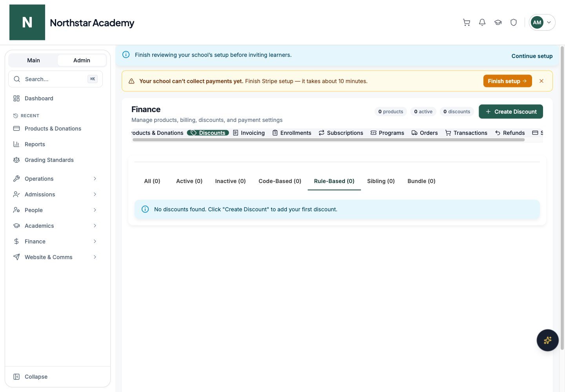Click Finish setup for Stripe
The image size is (565, 392).
coord(507,81)
